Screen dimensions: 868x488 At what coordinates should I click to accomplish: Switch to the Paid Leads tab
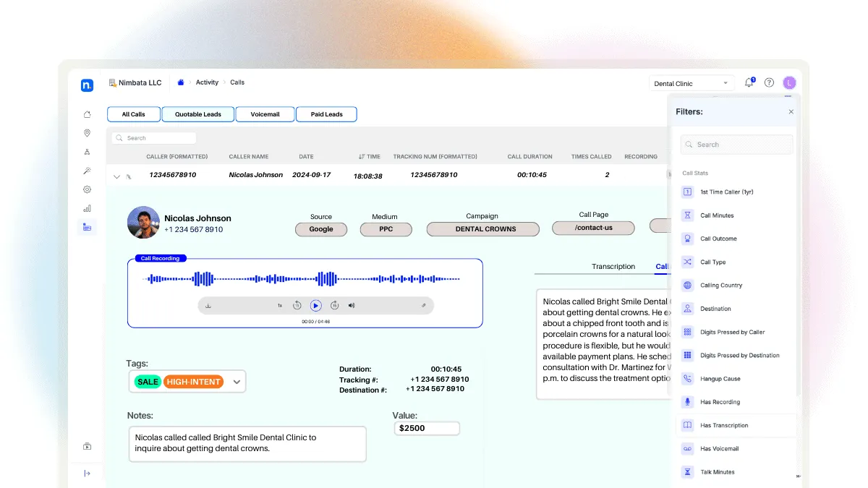327,114
